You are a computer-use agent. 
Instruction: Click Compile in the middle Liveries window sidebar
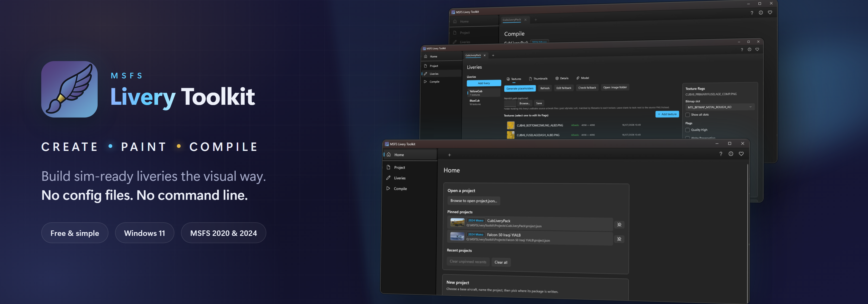pos(441,81)
